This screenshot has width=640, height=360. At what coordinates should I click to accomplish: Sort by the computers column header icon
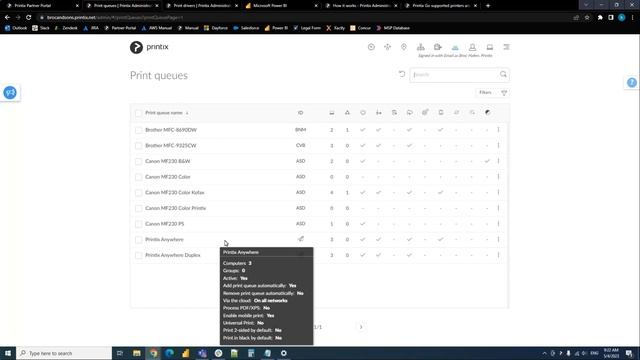332,113
